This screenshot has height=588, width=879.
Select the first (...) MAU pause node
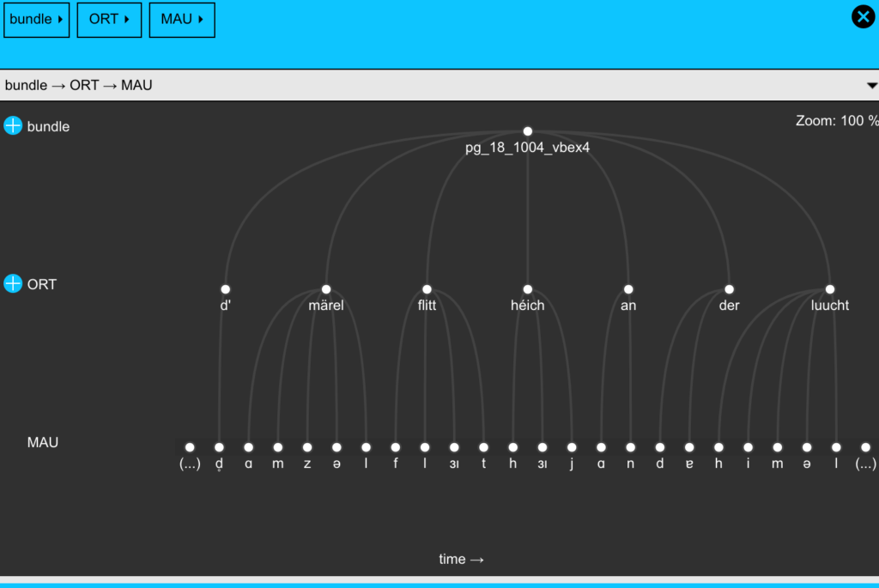tap(190, 447)
